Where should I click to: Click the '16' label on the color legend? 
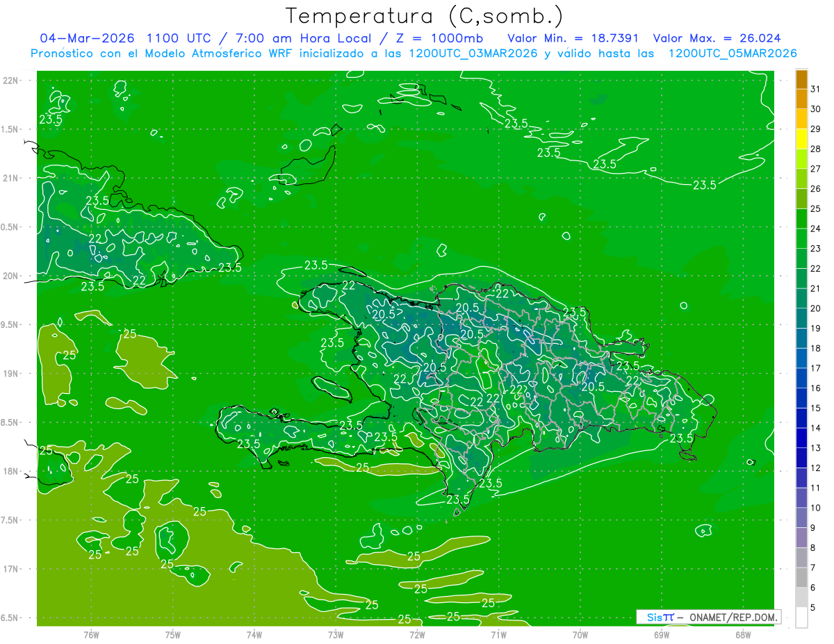coord(816,388)
